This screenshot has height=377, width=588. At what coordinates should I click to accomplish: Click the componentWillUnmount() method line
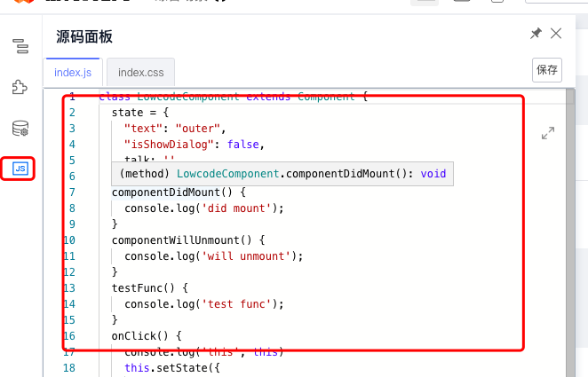188,240
